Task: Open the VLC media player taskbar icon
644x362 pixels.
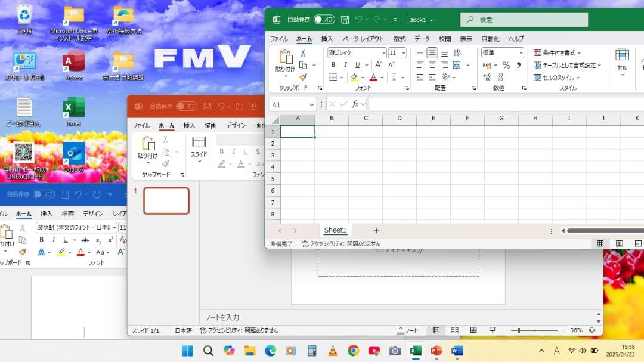Action: click(x=332, y=351)
